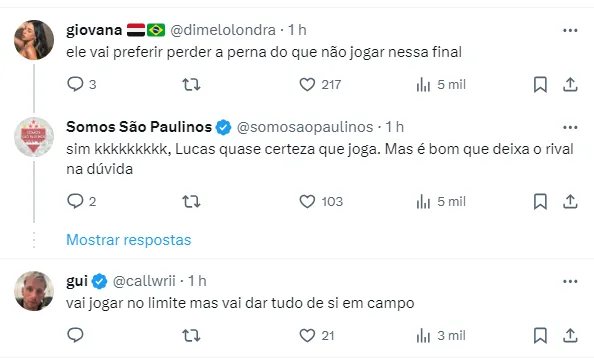594x364 pixels.
Task: Open @dimelolondra profile handle
Action: [x=223, y=30]
